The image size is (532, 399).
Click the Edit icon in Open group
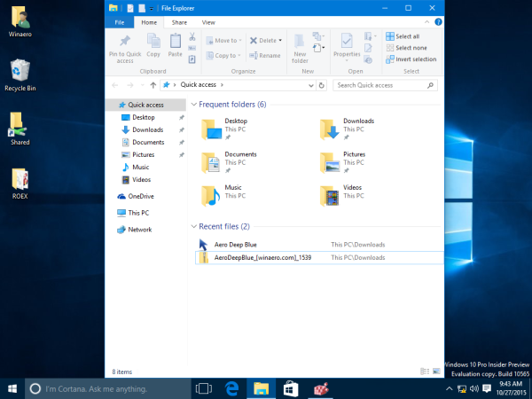point(368,48)
